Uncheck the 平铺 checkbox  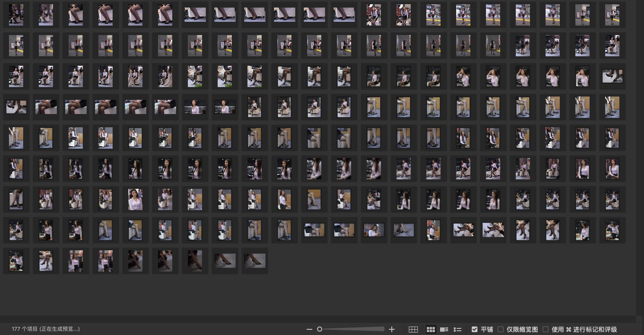[x=475, y=329]
